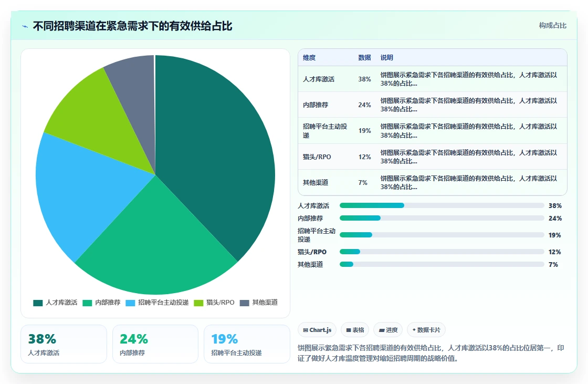The width and height of the screenshot is (588, 384).
Task: Click the lightning icon beside the title
Action: point(25,26)
